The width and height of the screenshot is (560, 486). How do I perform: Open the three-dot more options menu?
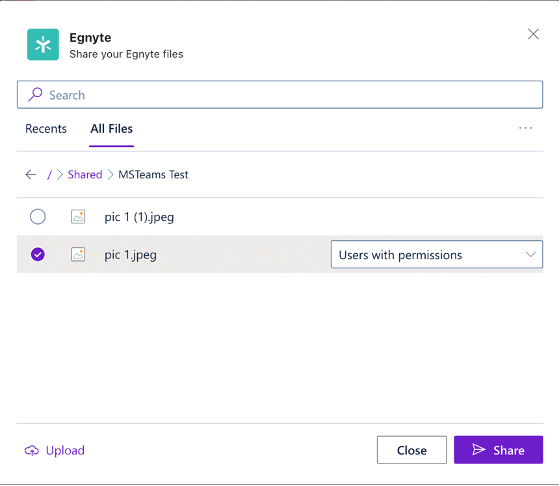[525, 128]
